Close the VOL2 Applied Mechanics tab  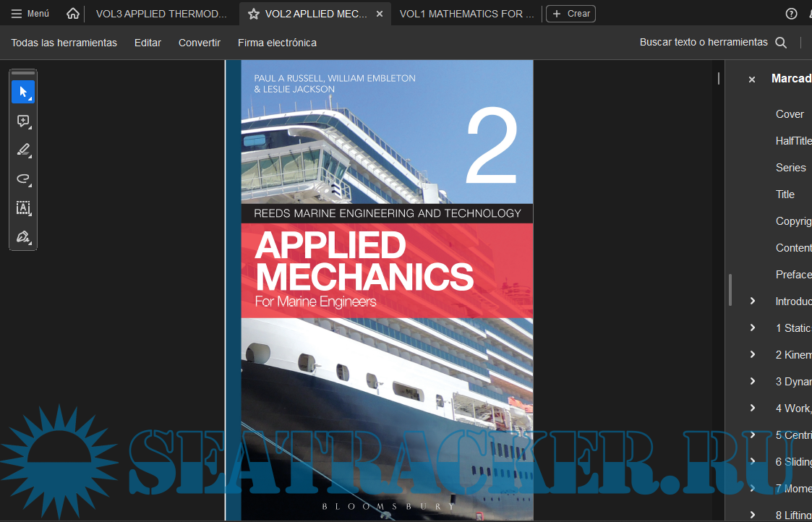pos(380,14)
